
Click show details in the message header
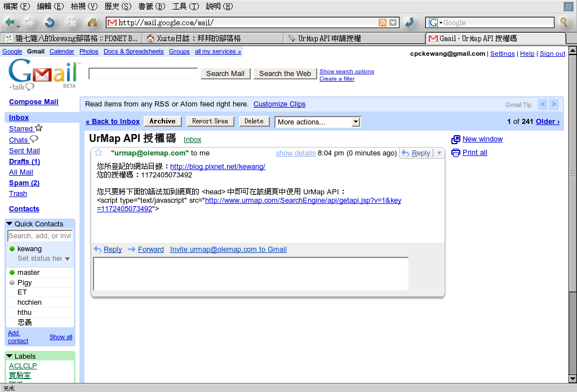[295, 153]
